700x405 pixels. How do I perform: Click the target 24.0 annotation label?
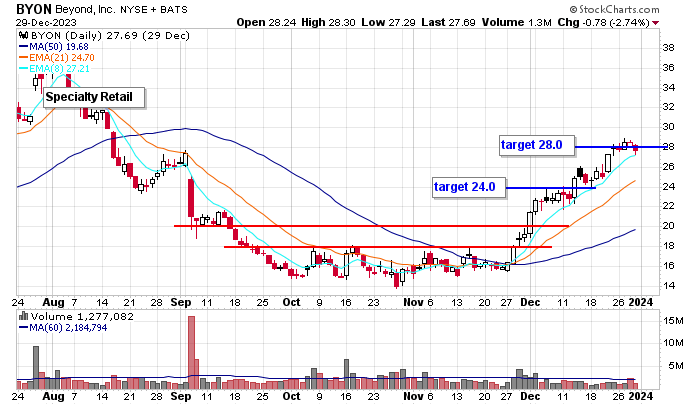point(469,187)
